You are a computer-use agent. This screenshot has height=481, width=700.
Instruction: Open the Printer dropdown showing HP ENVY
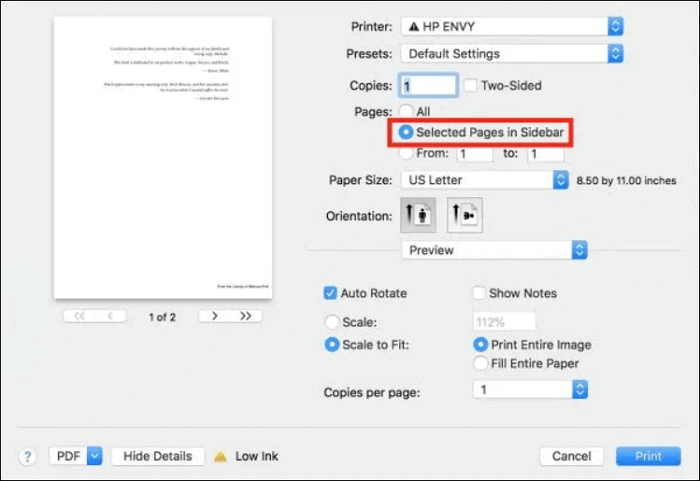511,25
